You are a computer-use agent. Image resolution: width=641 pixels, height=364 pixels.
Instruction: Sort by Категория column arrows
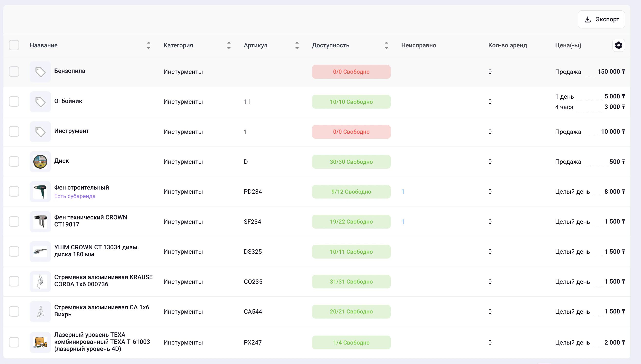pos(229,45)
